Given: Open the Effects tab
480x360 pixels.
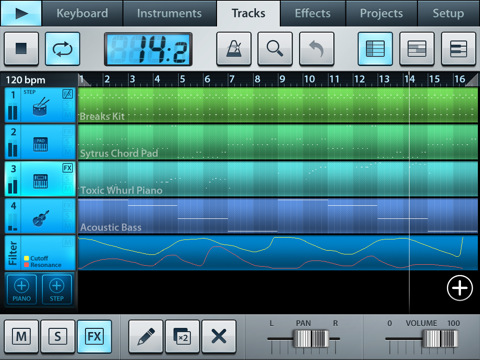Looking at the screenshot, I should [x=313, y=13].
